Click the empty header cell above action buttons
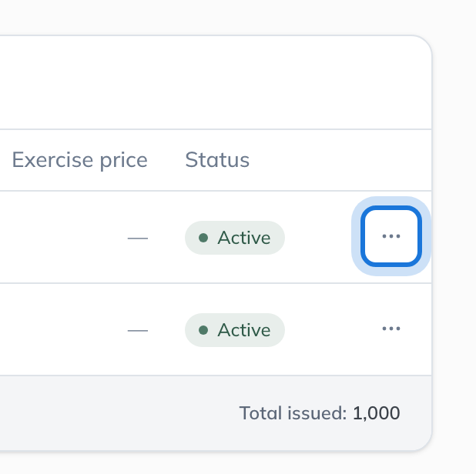 391,160
